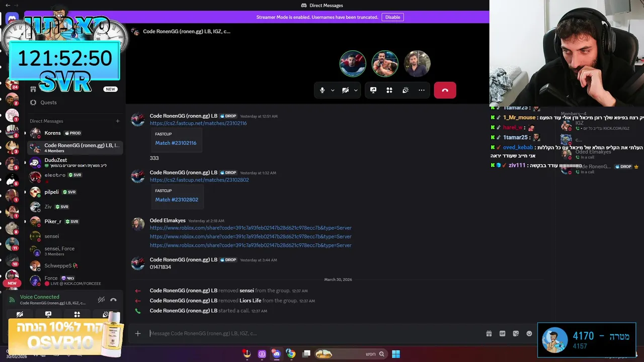Open last Roblox share link

[x=251, y=245]
